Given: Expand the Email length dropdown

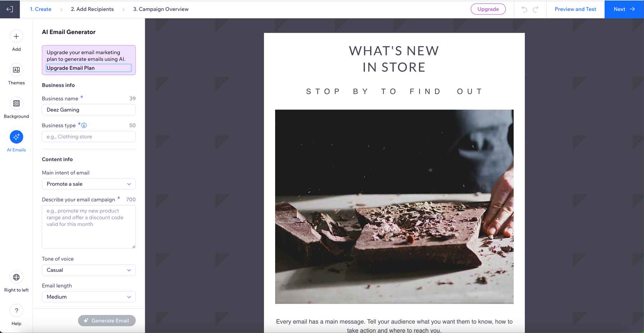Looking at the screenshot, I should coord(89,297).
